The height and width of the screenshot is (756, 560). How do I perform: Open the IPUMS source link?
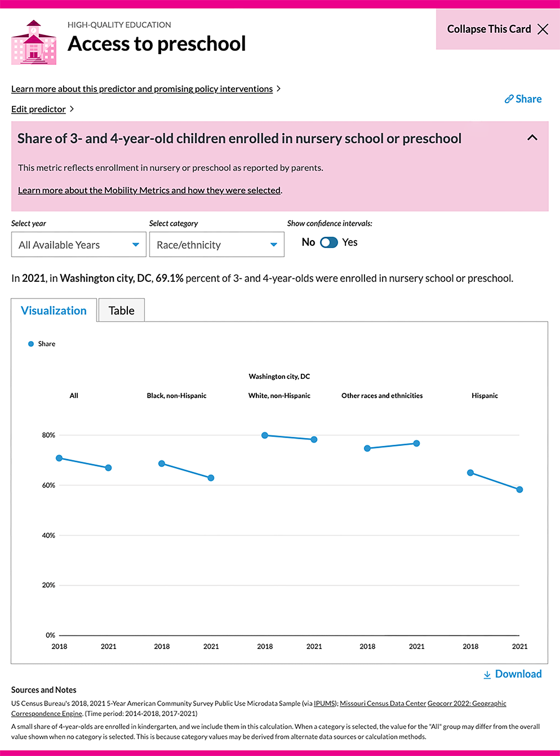tap(325, 704)
